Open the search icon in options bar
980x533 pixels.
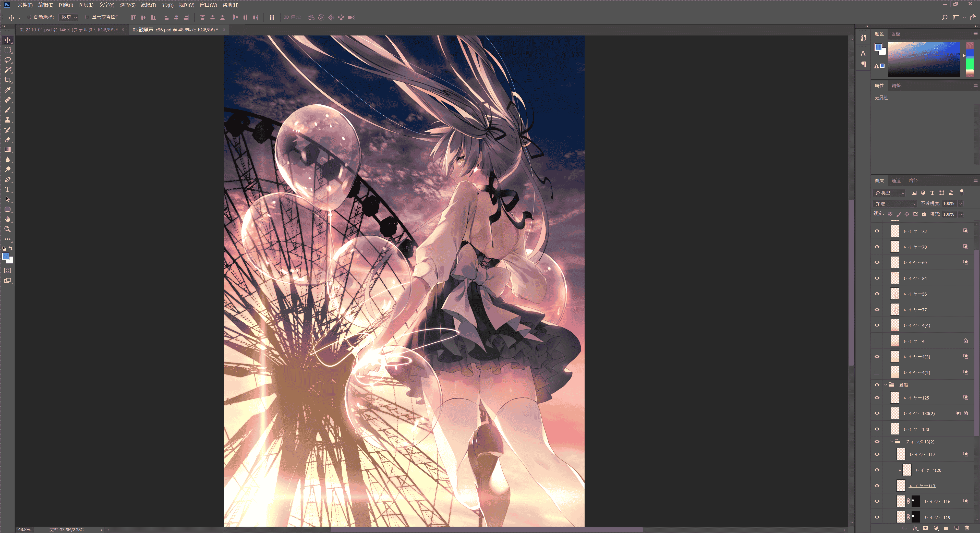(x=945, y=18)
